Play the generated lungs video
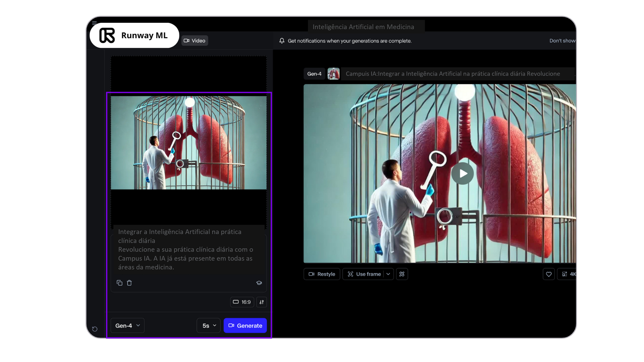Viewport: 644px width, 362px height. click(462, 173)
